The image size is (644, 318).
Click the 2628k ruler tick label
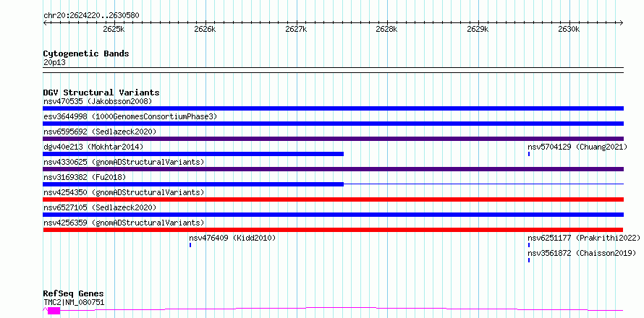[x=387, y=30]
